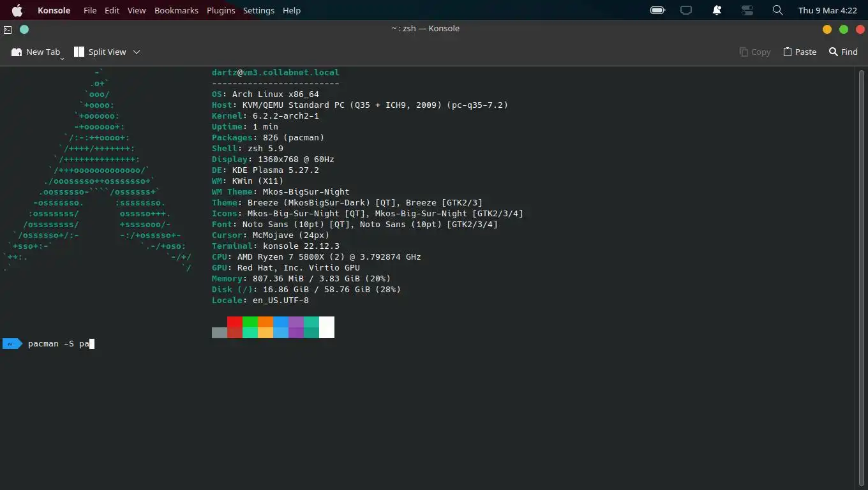This screenshot has height=490, width=868.
Task: Open the Plugins menu
Action: [221, 10]
